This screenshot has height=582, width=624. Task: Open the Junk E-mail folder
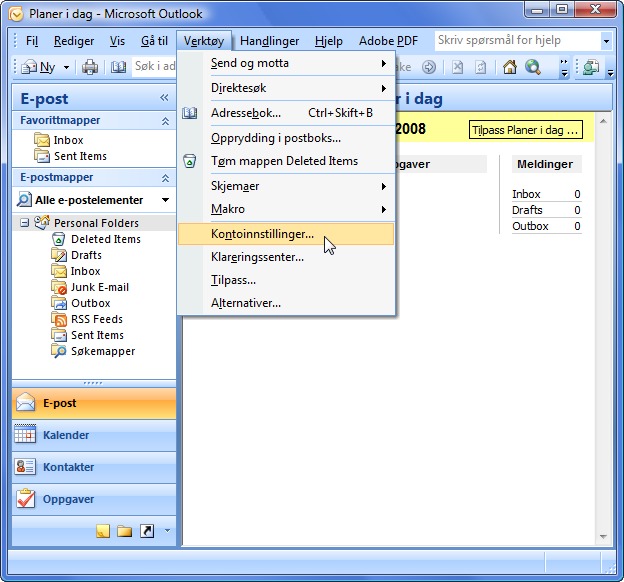(x=99, y=287)
